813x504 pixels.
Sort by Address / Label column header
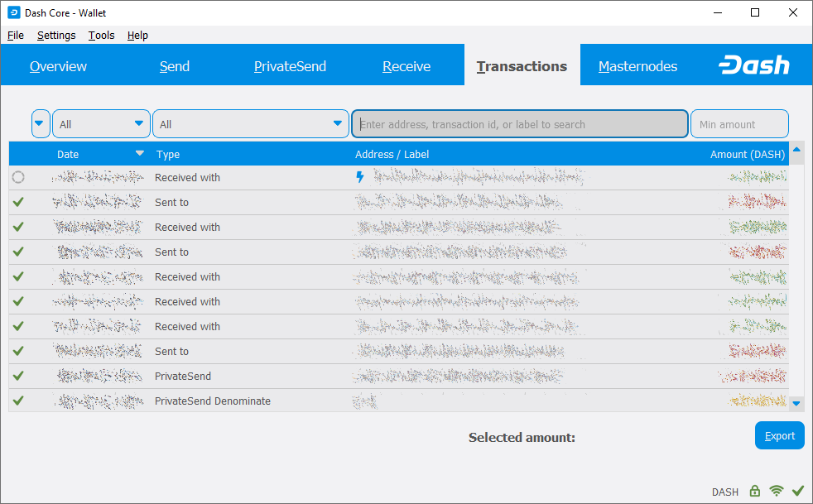(x=518, y=154)
